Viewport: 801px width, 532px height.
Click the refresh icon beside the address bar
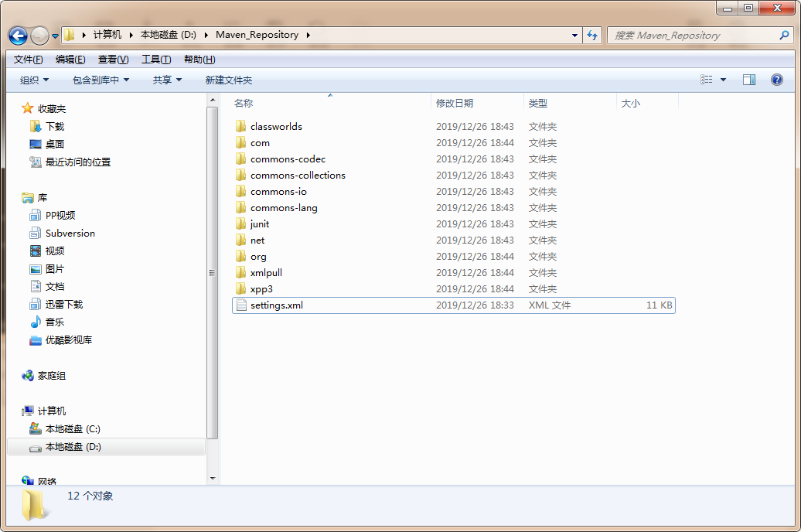(x=592, y=36)
